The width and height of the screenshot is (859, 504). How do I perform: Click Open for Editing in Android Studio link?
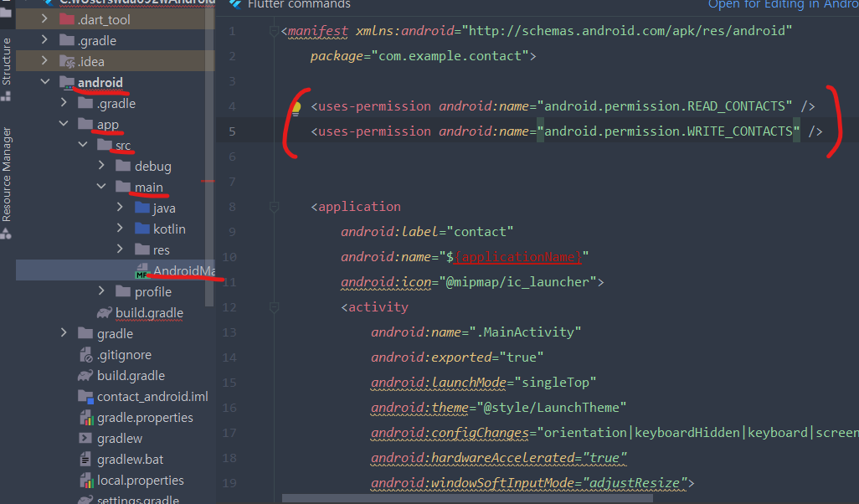(783, 4)
